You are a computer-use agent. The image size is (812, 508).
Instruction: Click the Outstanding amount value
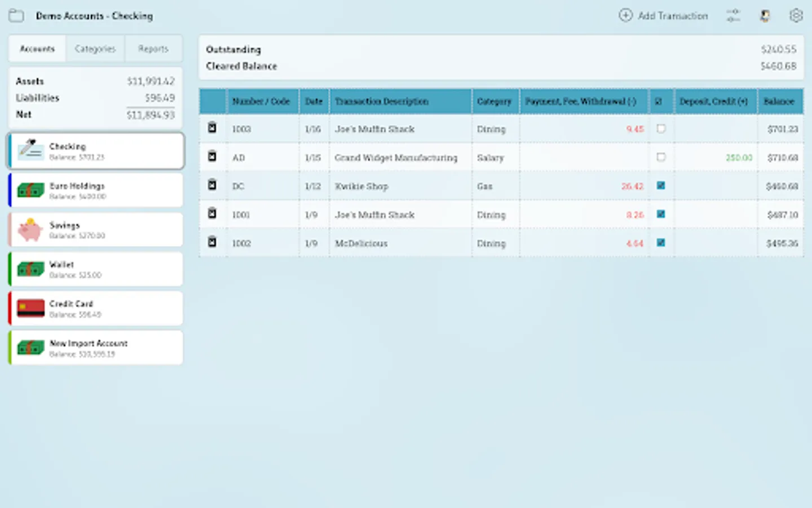tap(778, 50)
